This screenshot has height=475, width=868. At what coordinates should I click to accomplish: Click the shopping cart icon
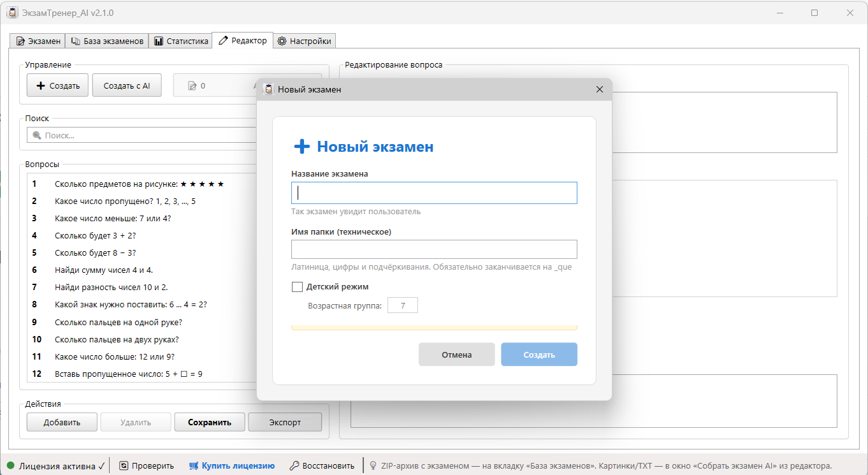194,465
